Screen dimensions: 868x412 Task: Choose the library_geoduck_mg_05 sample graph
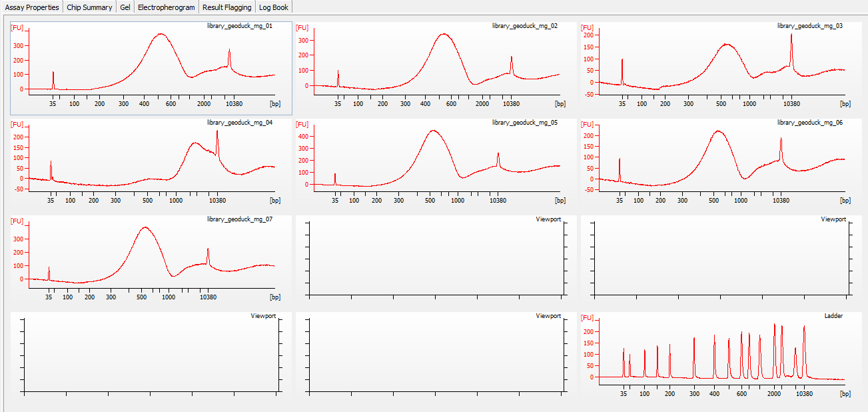(x=436, y=163)
